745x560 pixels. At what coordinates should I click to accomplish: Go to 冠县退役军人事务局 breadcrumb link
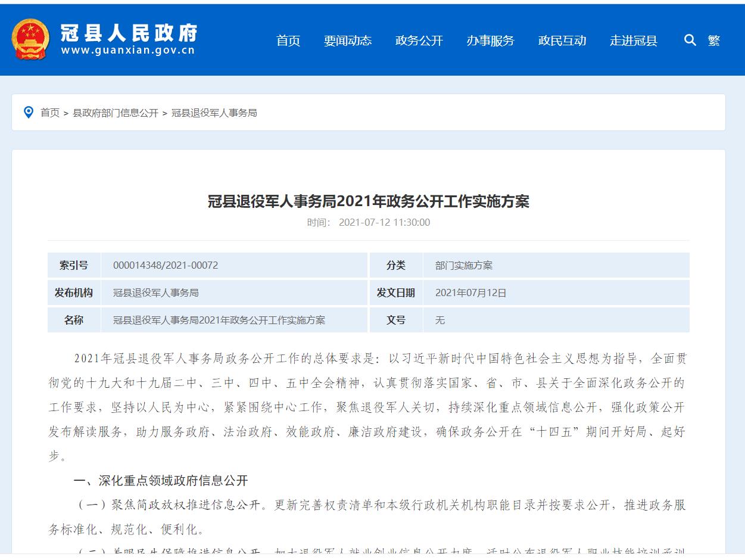click(x=214, y=113)
